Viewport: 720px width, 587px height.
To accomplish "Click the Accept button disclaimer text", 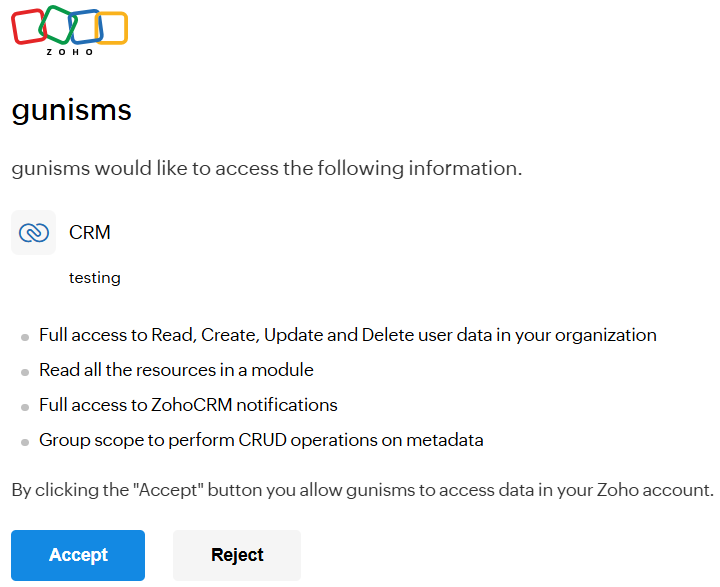I will (x=363, y=490).
